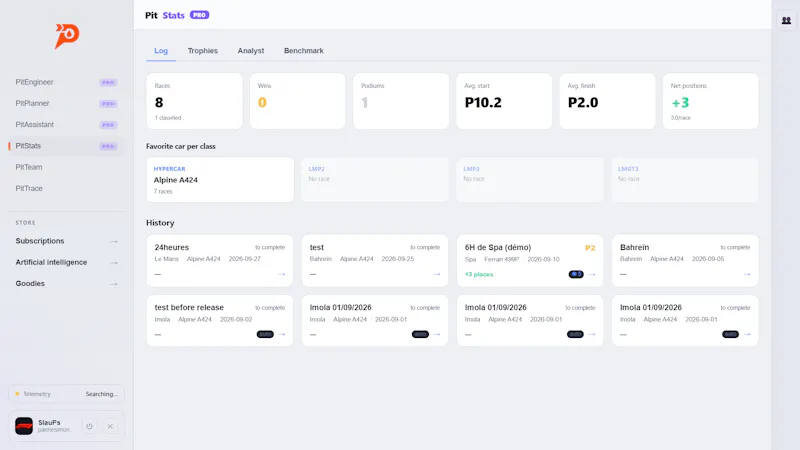Click to complete on 24heures card
The width and height of the screenshot is (800, 450).
click(x=270, y=247)
